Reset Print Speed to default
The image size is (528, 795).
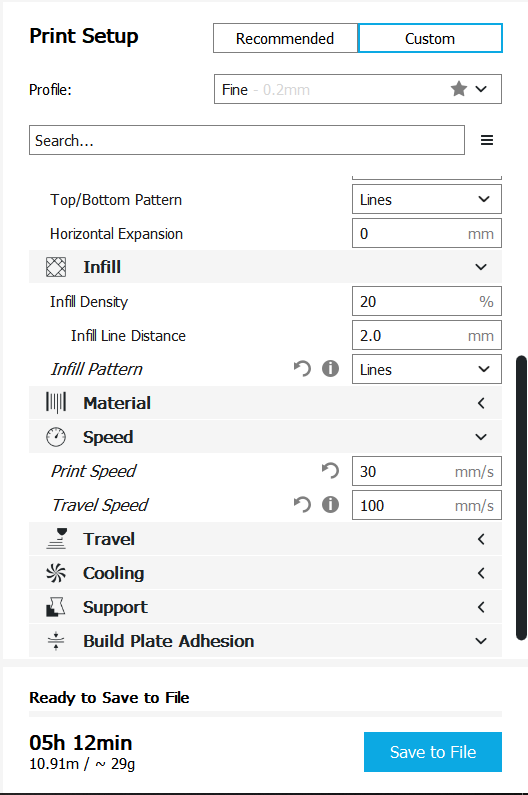point(330,471)
